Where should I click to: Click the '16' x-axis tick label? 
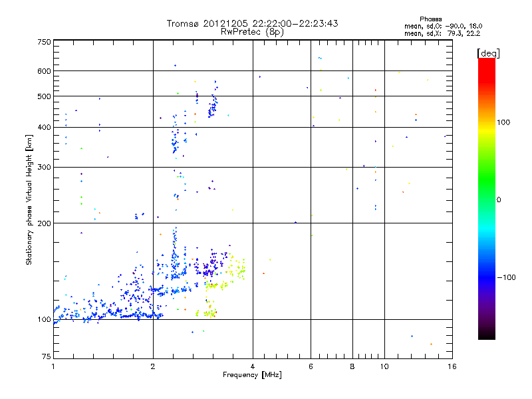pos(452,366)
